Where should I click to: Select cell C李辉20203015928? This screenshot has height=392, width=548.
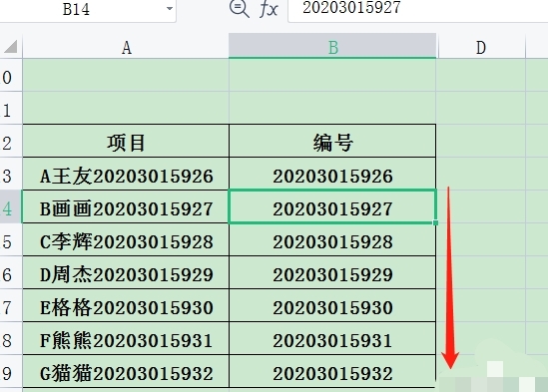click(x=126, y=240)
